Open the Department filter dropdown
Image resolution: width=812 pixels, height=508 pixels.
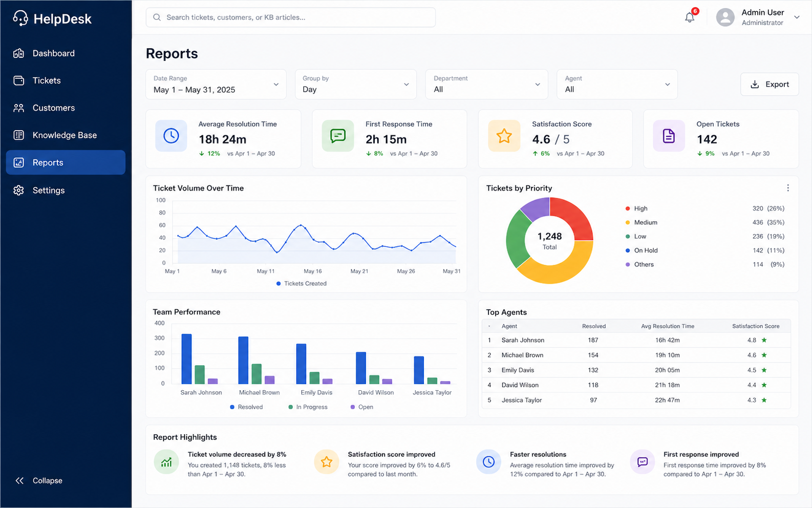coord(487,84)
